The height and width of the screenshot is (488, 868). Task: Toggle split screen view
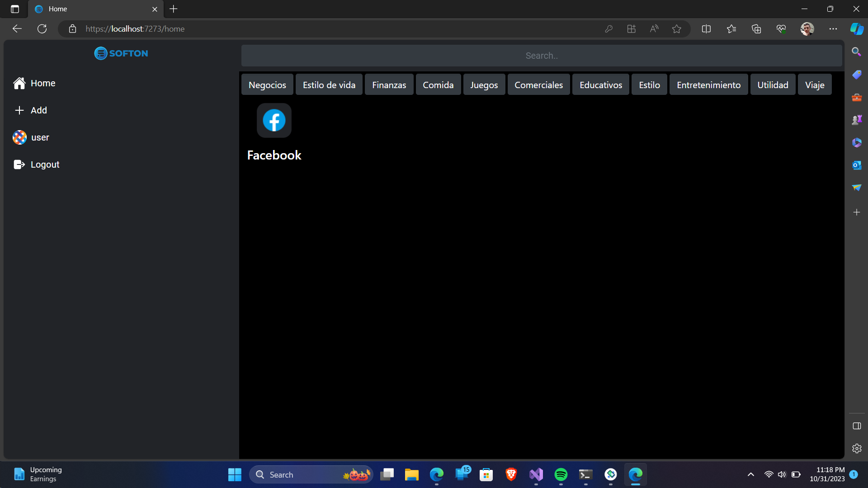click(x=706, y=29)
